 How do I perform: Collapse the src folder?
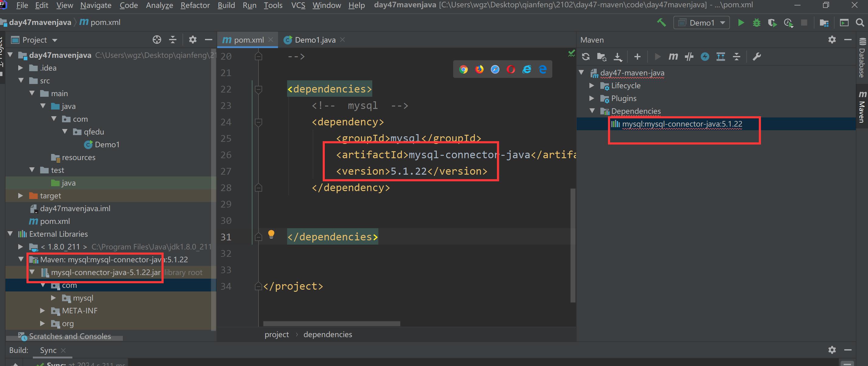[21, 80]
